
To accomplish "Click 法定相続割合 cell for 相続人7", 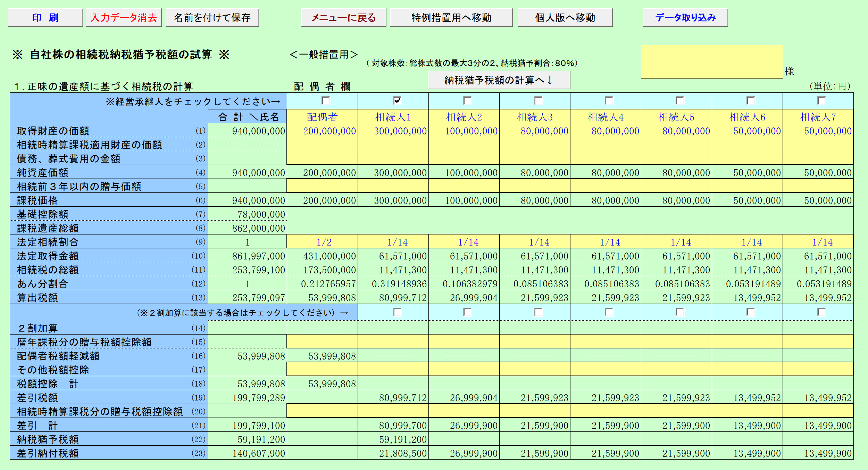I will [x=818, y=242].
